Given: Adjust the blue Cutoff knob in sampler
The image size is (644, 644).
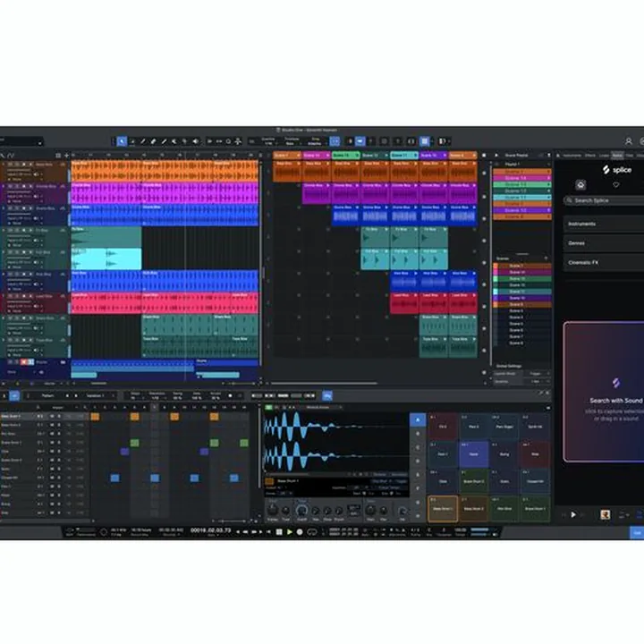Looking at the screenshot, I should coord(302,511).
